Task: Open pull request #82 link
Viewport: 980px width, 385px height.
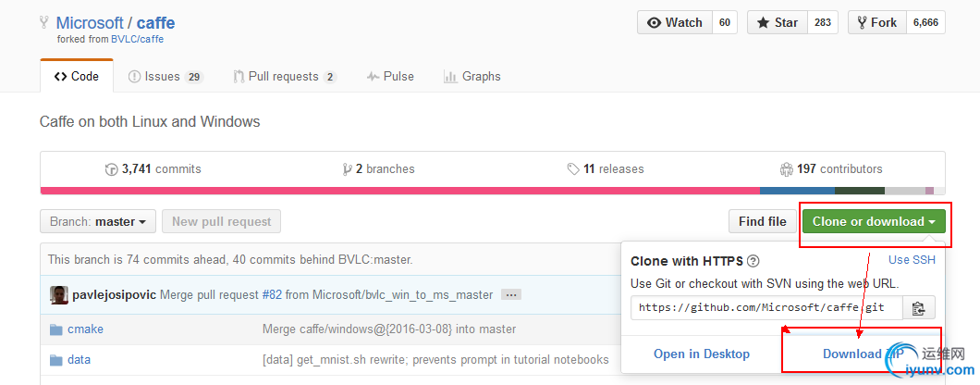Action: [272, 295]
